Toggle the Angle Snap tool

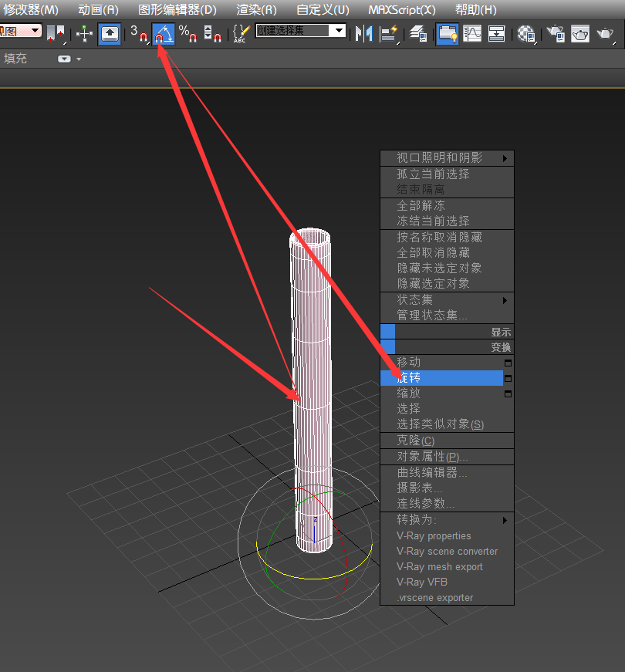click(x=163, y=34)
